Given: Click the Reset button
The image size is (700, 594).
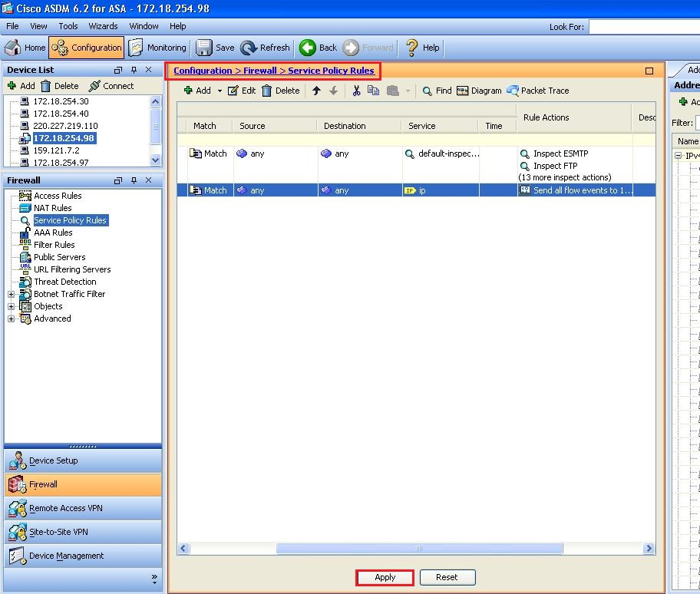Looking at the screenshot, I should (447, 577).
